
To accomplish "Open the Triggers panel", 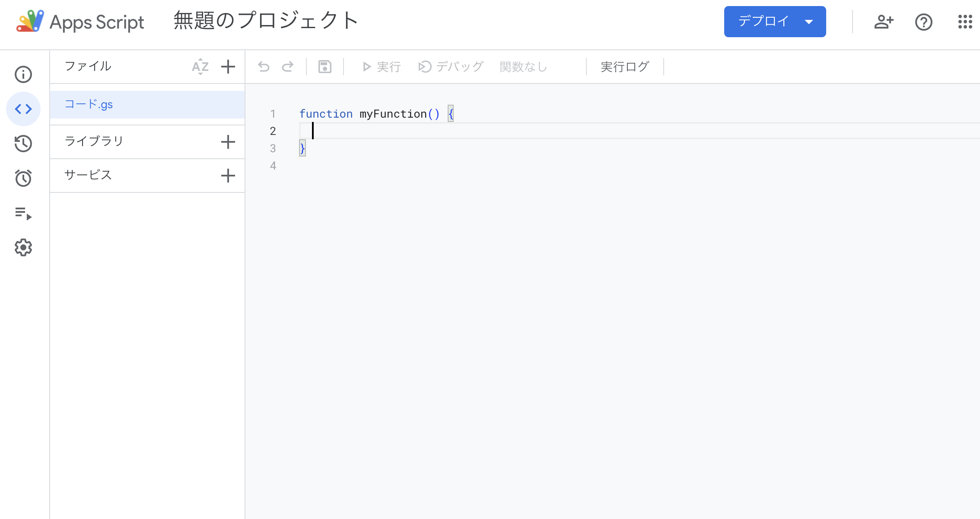I will point(23,178).
